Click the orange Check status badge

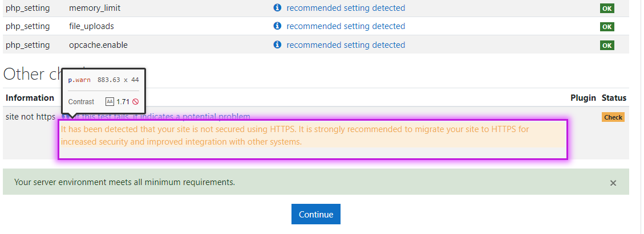click(x=613, y=117)
